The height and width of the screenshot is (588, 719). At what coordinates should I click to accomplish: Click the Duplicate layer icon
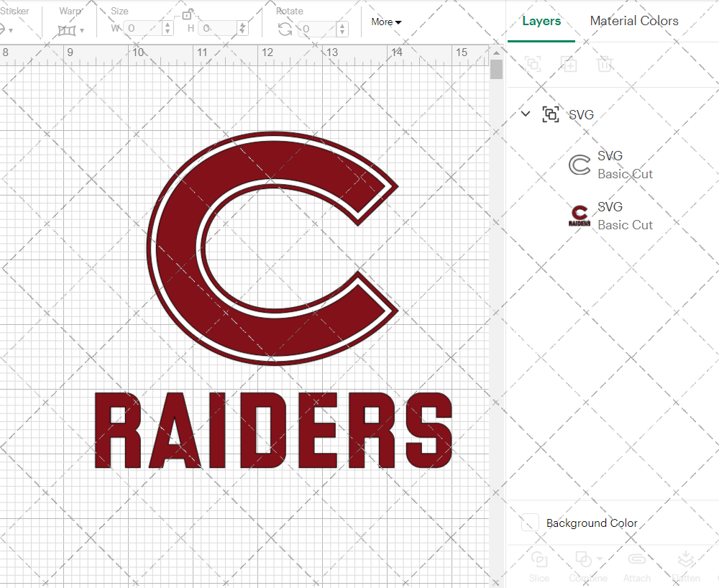(x=569, y=64)
